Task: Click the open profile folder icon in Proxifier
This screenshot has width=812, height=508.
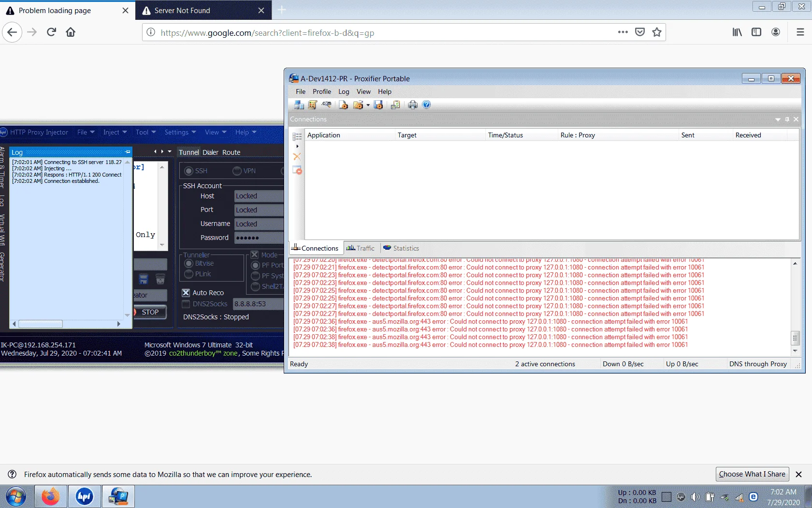Action: 358,105
